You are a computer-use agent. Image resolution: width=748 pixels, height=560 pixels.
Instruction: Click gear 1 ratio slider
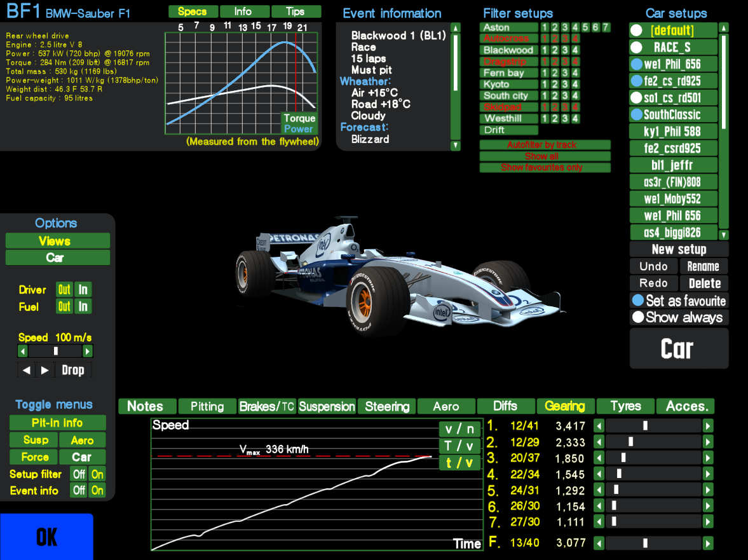653,425
